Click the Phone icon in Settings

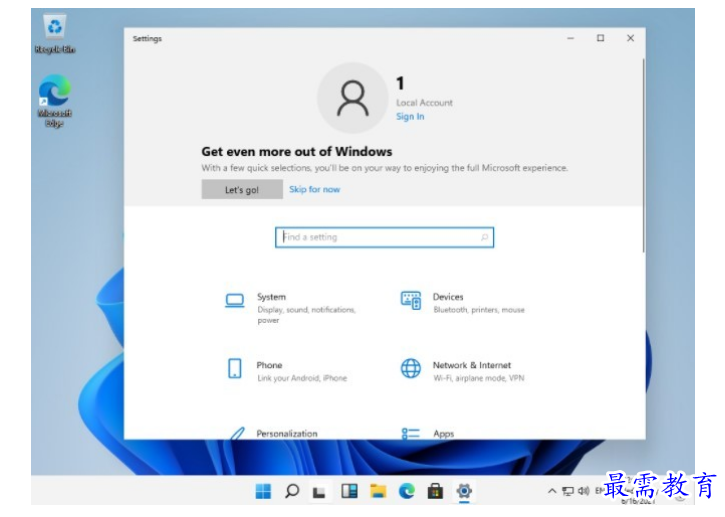[235, 369]
